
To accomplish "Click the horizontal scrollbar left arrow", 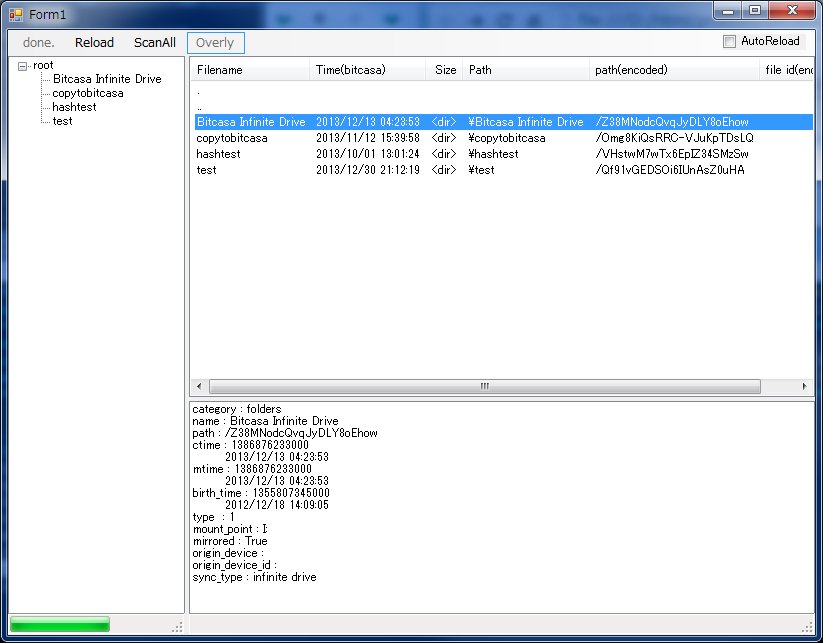I will pos(199,386).
